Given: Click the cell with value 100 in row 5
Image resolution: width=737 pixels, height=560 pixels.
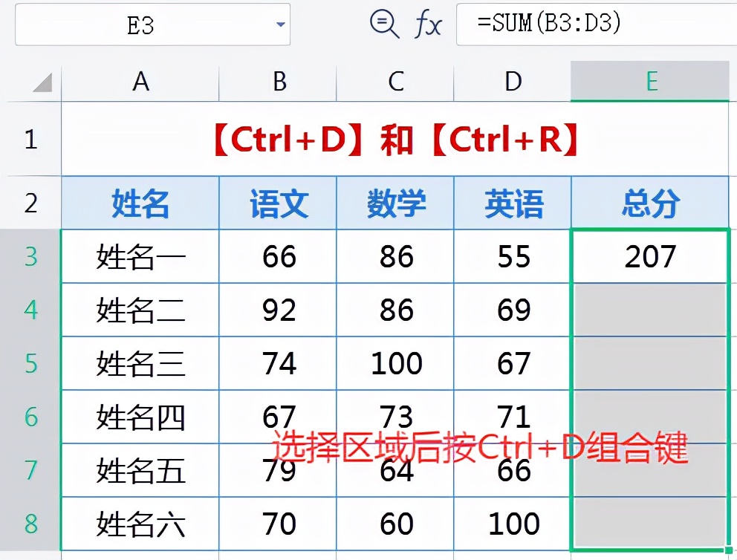Looking at the screenshot, I should (395, 363).
